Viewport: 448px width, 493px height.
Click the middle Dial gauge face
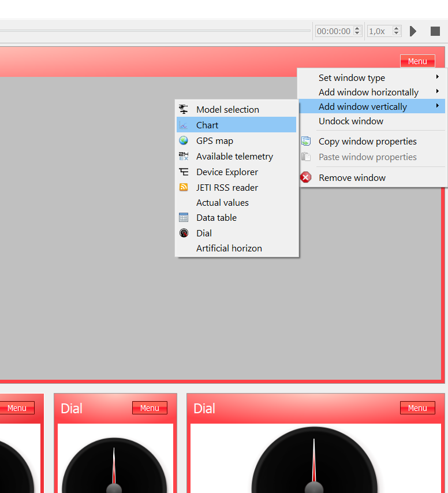114,465
